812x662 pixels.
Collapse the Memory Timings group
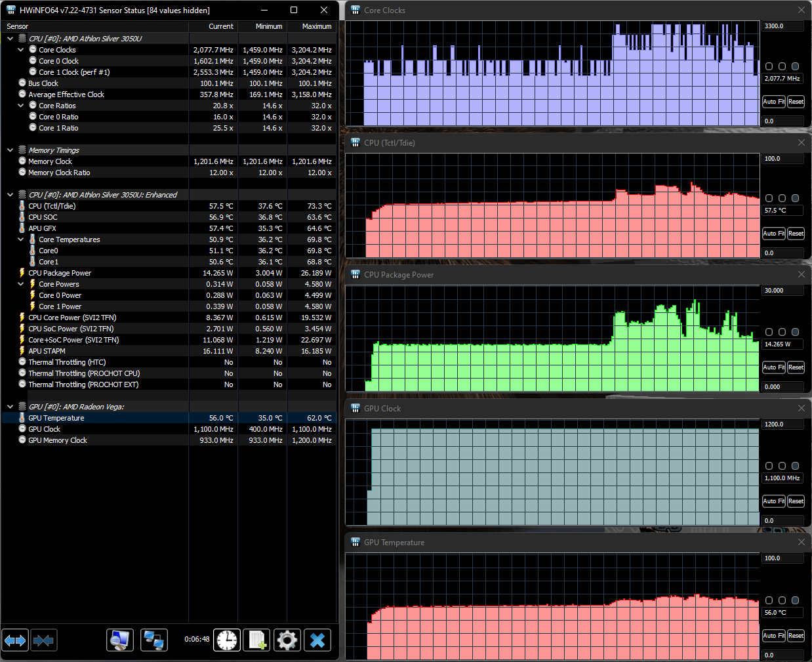10,150
